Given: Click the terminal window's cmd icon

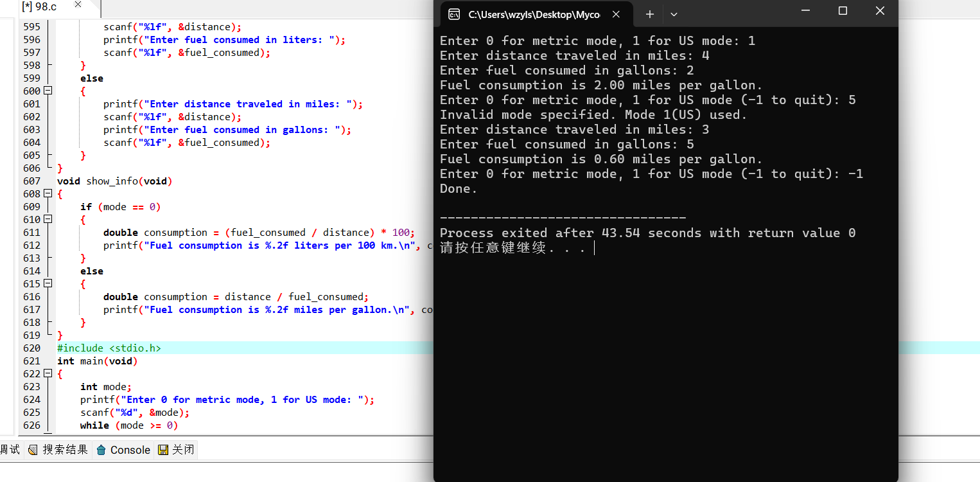Looking at the screenshot, I should [x=454, y=14].
